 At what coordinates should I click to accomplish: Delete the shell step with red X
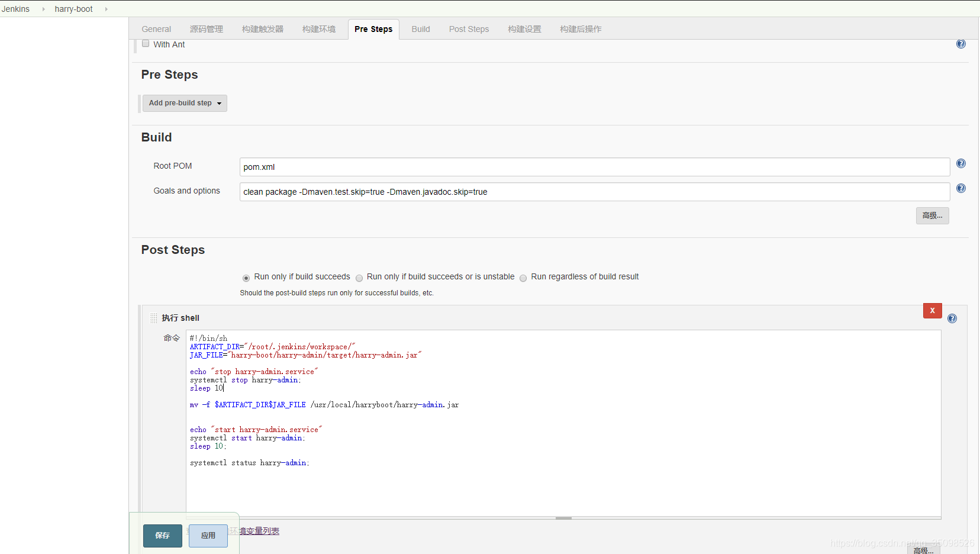933,311
